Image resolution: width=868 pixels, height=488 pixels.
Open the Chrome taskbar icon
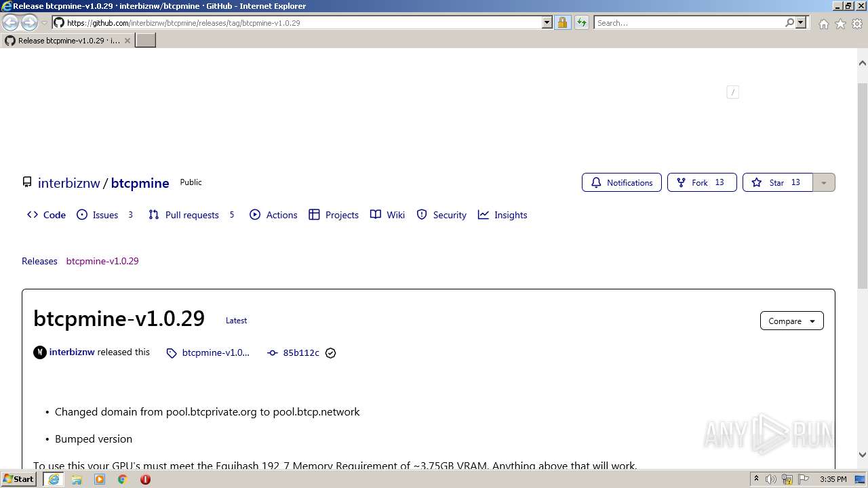pyautogui.click(x=123, y=479)
